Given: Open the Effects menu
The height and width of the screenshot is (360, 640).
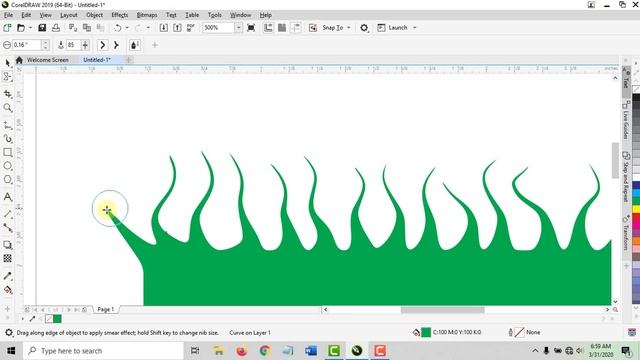Looking at the screenshot, I should tap(120, 15).
